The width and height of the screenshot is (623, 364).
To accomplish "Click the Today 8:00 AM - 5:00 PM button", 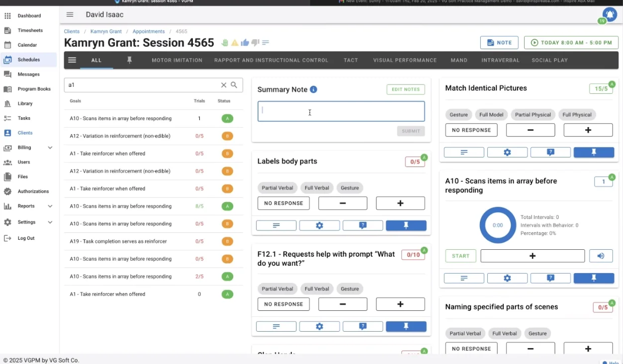I will [571, 43].
